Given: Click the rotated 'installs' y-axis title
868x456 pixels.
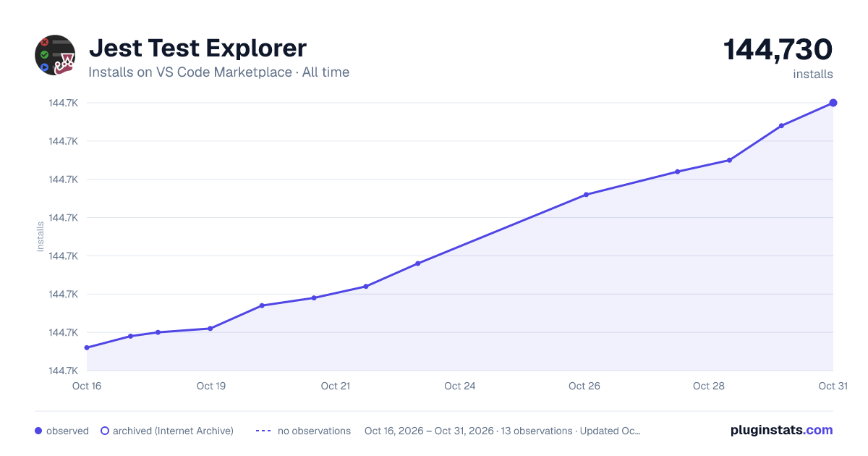Looking at the screenshot, I should (41, 237).
